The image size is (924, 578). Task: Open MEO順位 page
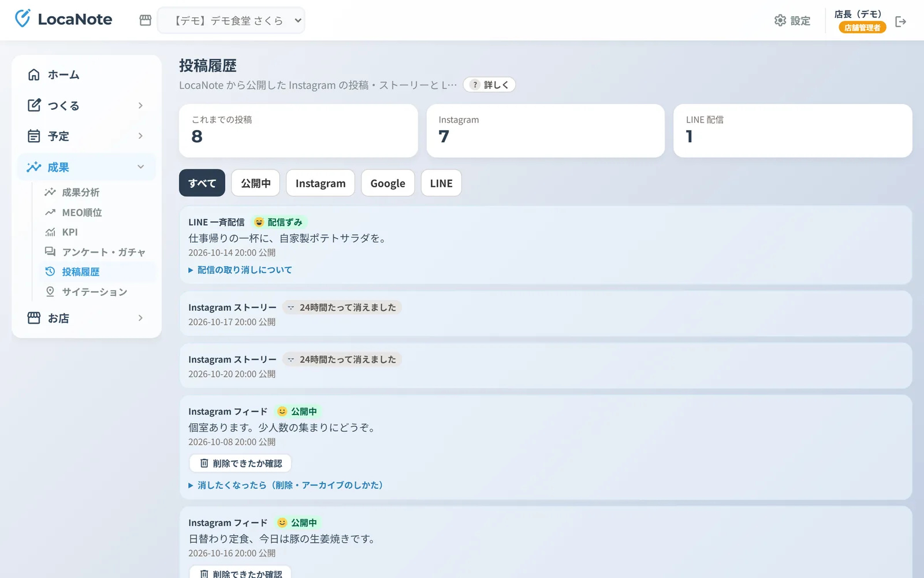tap(81, 212)
